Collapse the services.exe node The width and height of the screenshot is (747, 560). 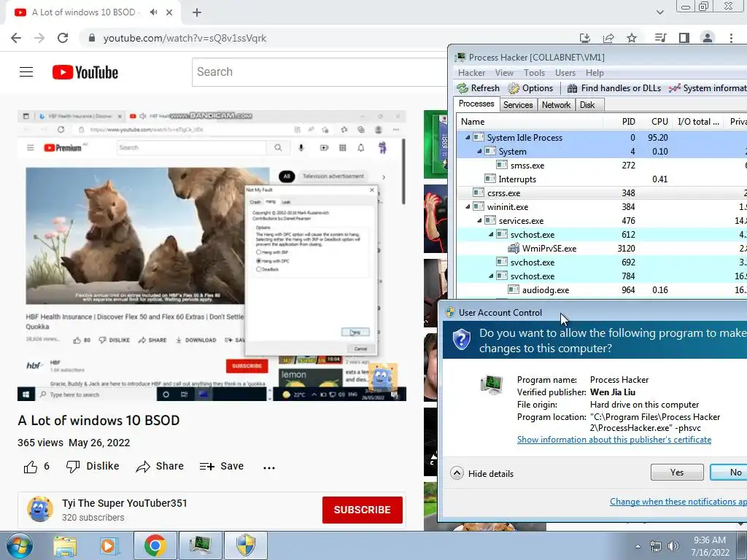point(479,220)
